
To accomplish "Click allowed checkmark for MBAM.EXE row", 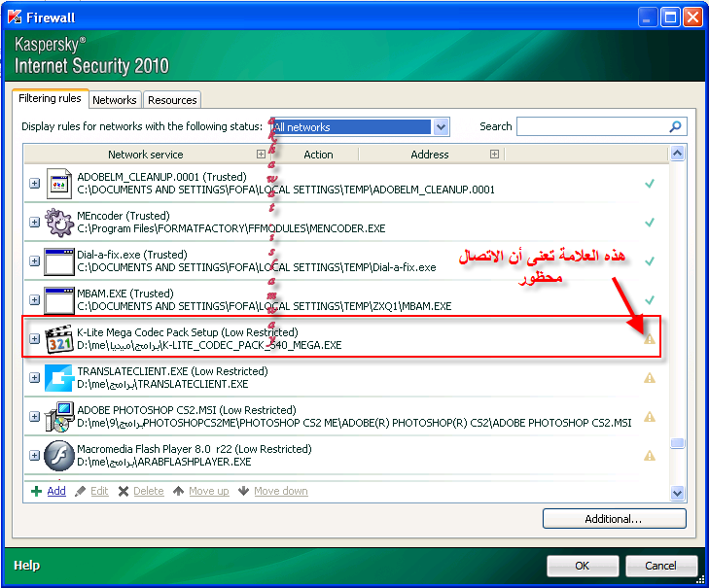I will click(x=650, y=300).
